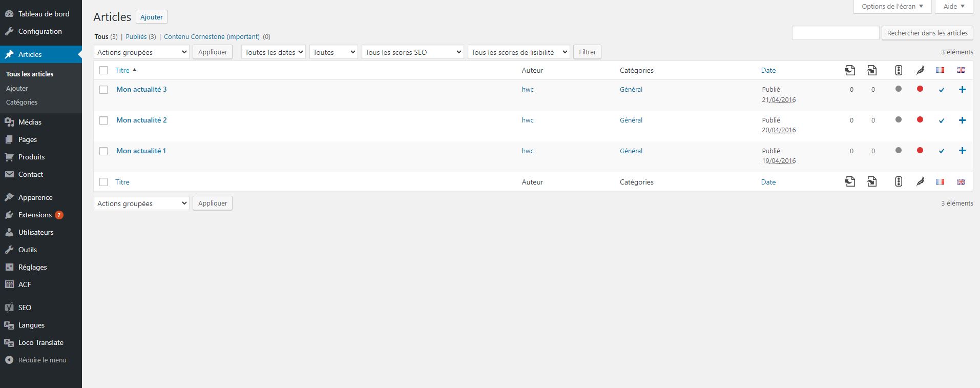Image resolution: width=980 pixels, height=388 pixels.
Task: Select the Mon actualité 3 checkbox
Action: pyautogui.click(x=103, y=90)
